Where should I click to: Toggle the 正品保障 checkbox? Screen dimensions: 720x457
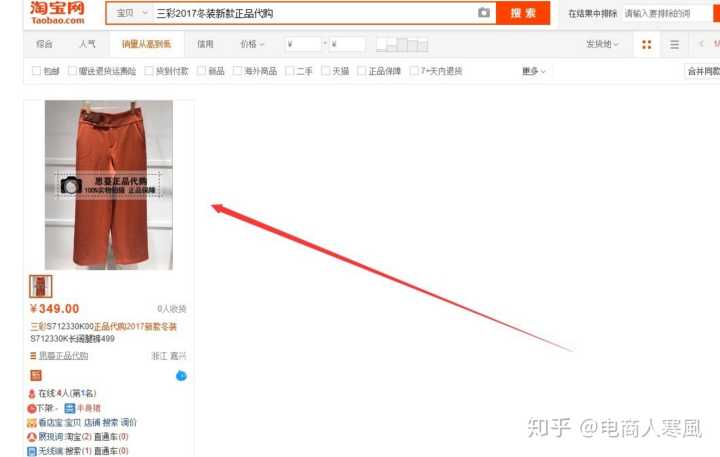(361, 71)
